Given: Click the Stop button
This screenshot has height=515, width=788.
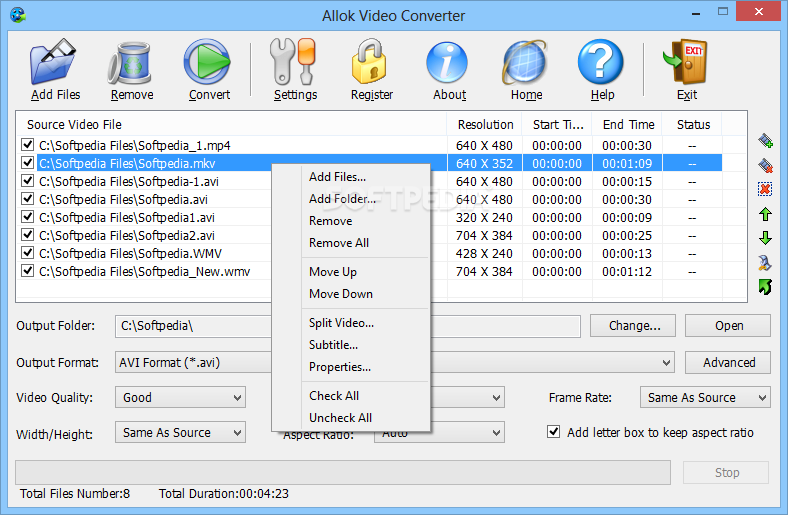Looking at the screenshot, I should 726,472.
